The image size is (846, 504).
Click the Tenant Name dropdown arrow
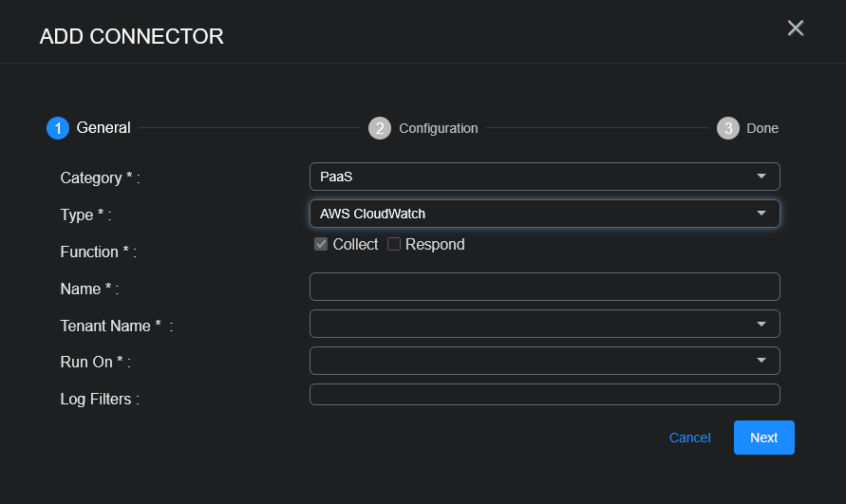[761, 324]
